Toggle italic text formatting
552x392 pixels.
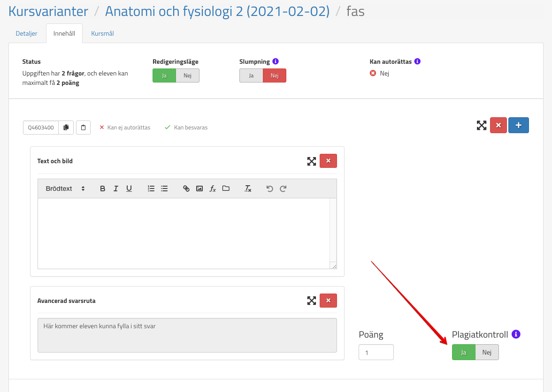coord(116,188)
